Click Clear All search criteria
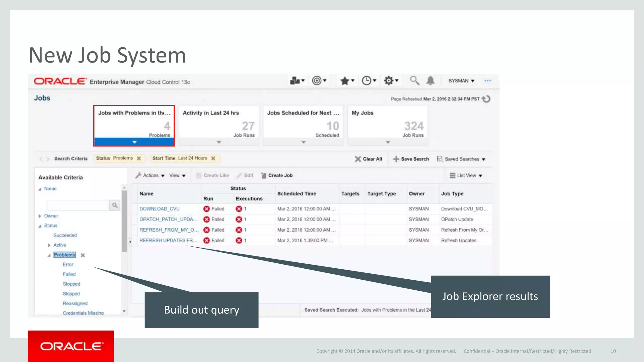 369,159
